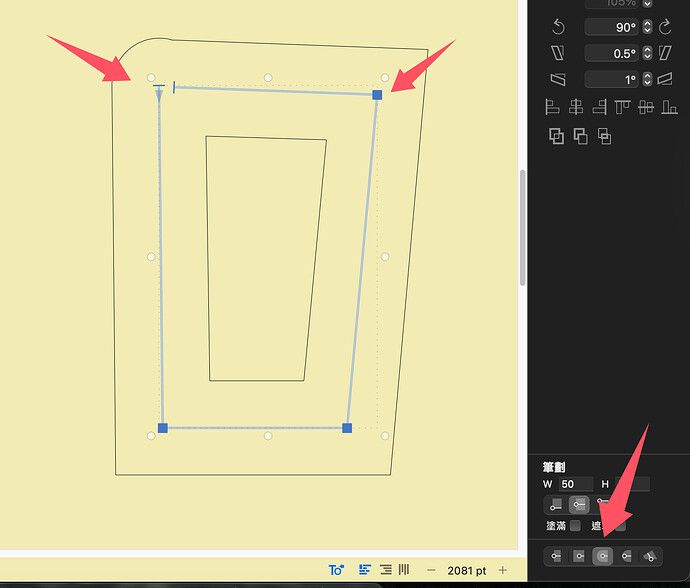Screen dimensions: 690x588
Task: Click the rotation angle field showing 90°
Action: coord(612,27)
